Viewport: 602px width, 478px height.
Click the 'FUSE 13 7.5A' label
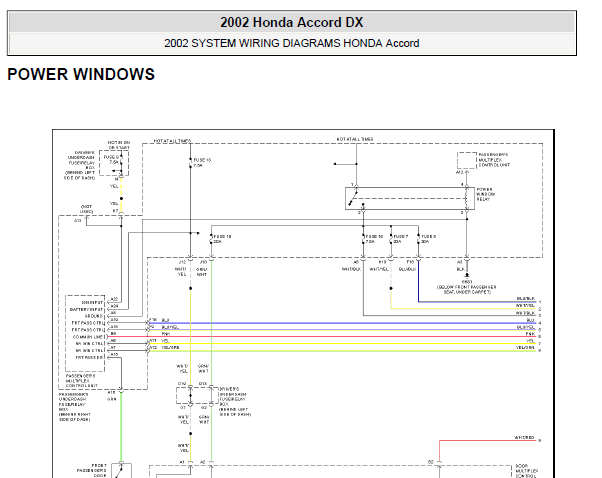pos(202,162)
